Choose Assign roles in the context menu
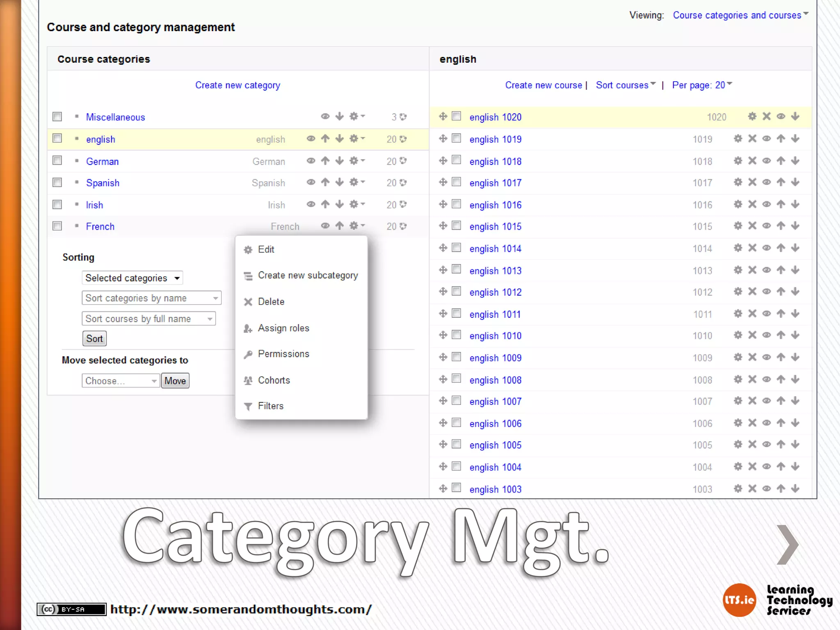The height and width of the screenshot is (630, 840). (283, 328)
